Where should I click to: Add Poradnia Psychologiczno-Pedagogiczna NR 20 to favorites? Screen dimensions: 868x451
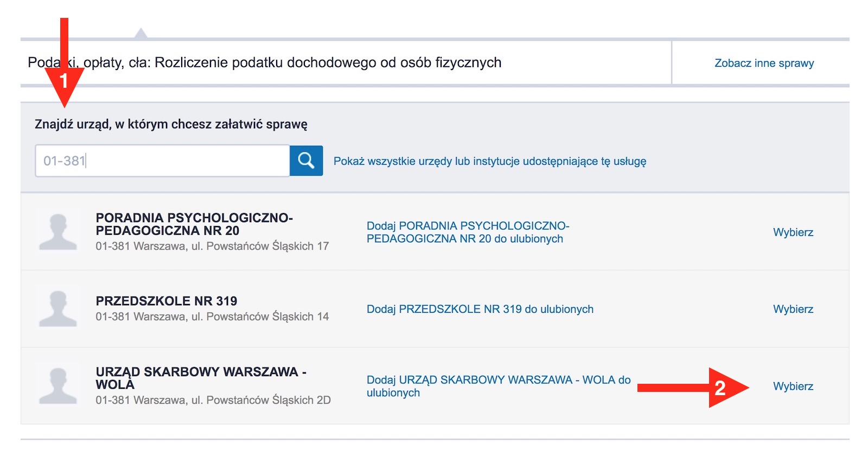click(467, 232)
